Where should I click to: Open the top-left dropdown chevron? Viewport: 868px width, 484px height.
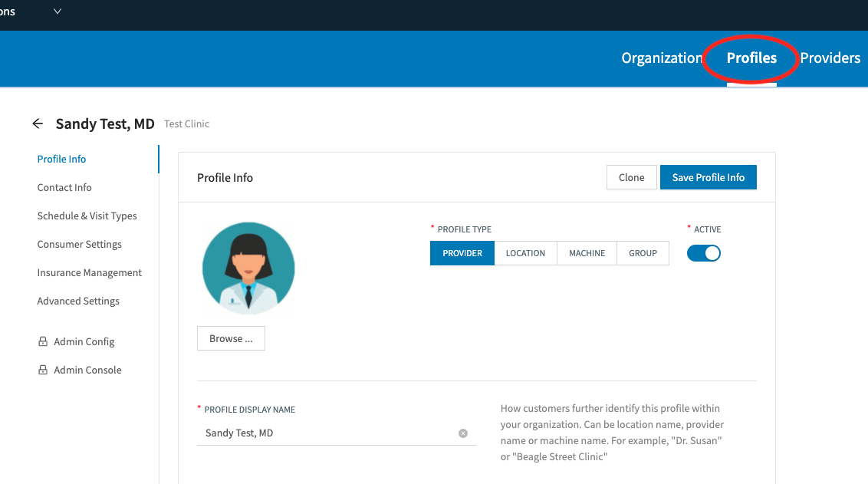click(x=57, y=11)
